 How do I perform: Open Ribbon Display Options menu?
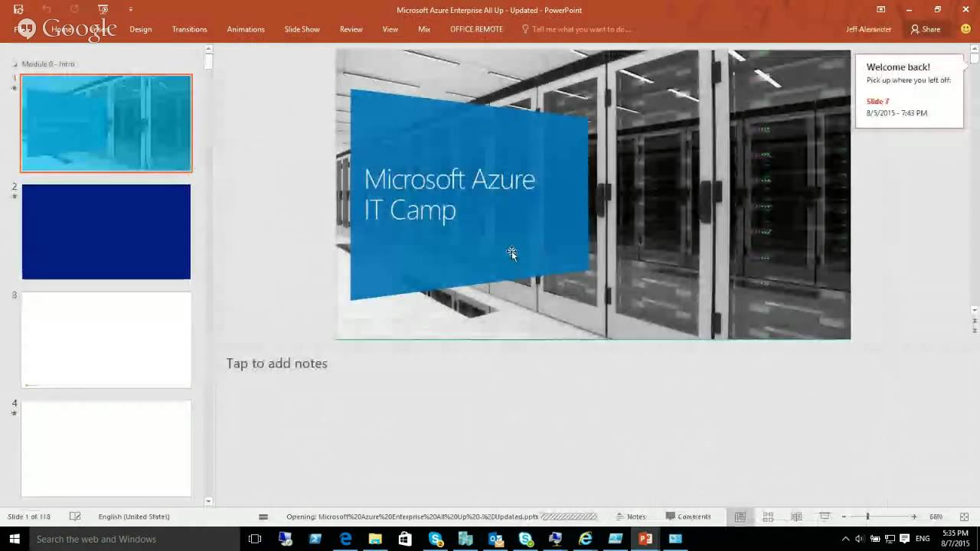point(880,9)
